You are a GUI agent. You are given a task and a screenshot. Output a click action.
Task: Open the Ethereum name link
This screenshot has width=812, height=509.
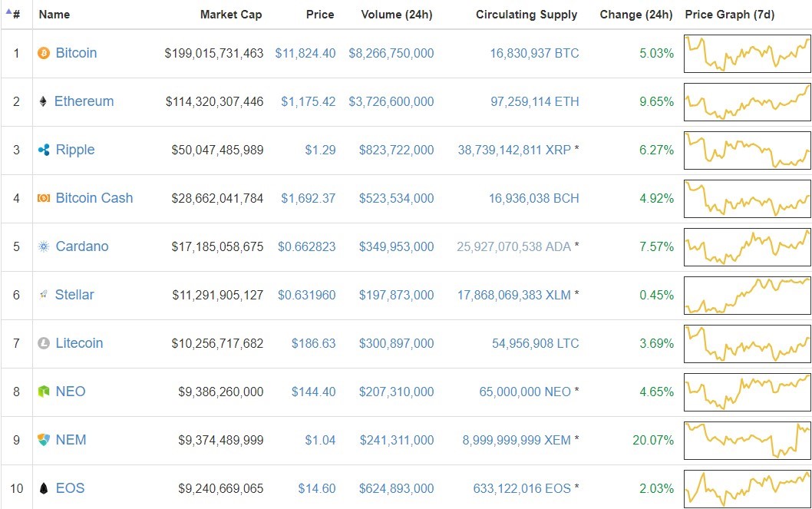[x=84, y=101]
